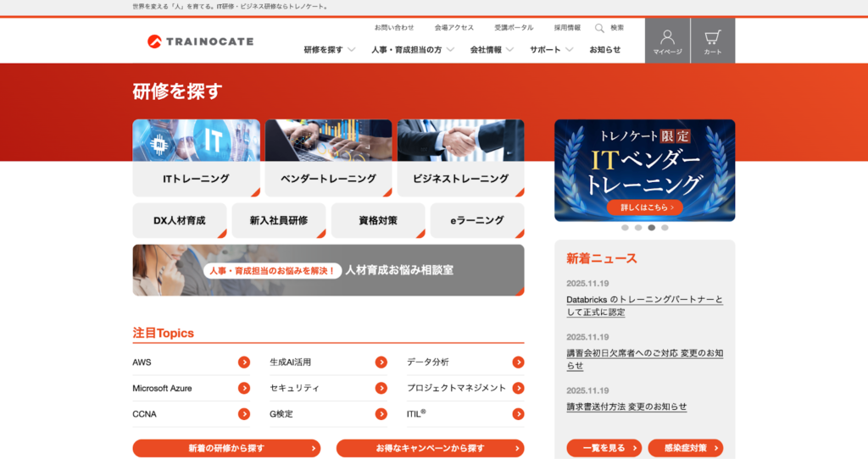Image resolution: width=868 pixels, height=459 pixels.
Task: Open the 請求書送付方法 変更のお知らせ news
Action: pyautogui.click(x=626, y=406)
